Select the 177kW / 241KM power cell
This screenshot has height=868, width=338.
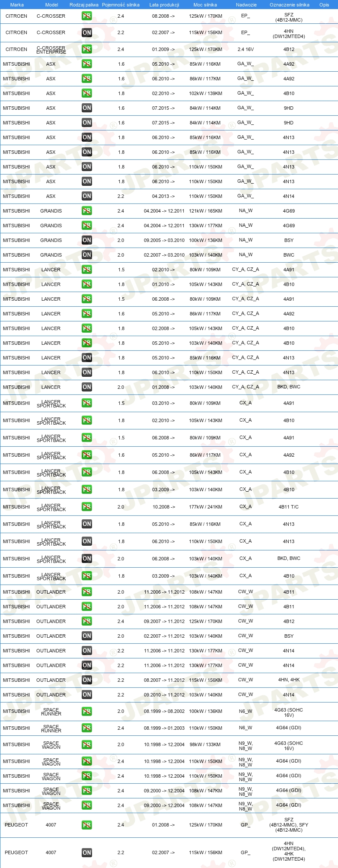click(206, 507)
